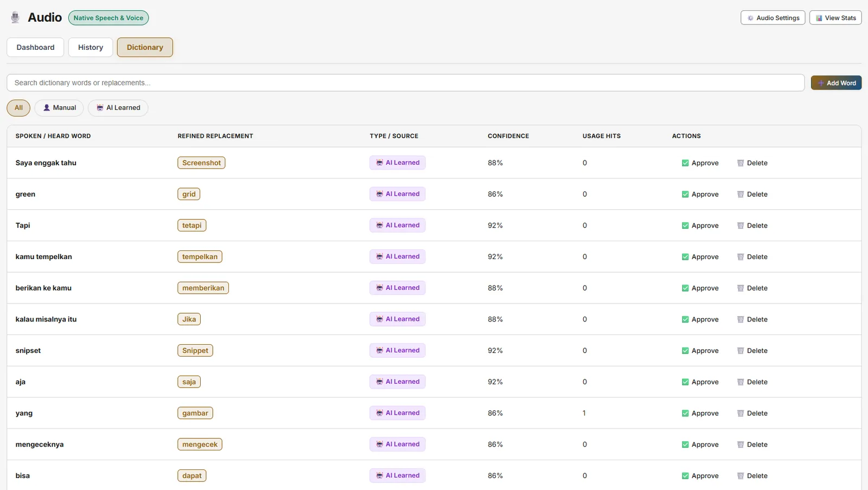The height and width of the screenshot is (490, 868).
Task: Click the 'tetapi' replacement tag
Action: tap(192, 225)
